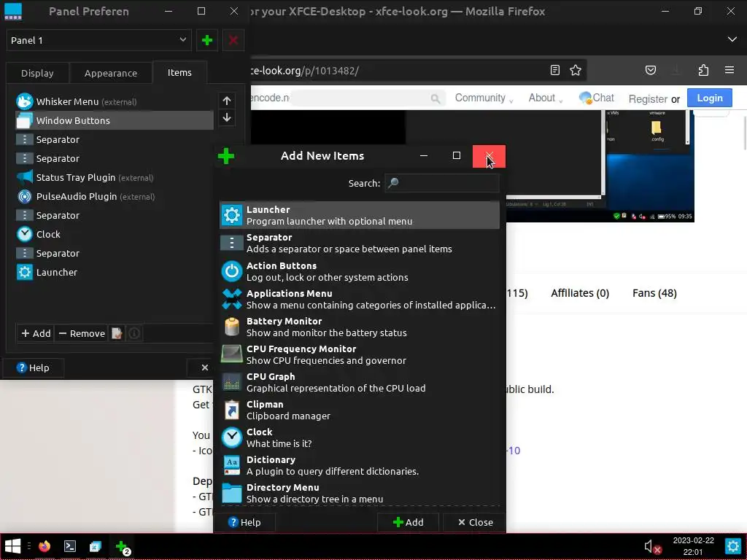
Task: Open Firefox extensions puzzle icon
Action: [703, 71]
